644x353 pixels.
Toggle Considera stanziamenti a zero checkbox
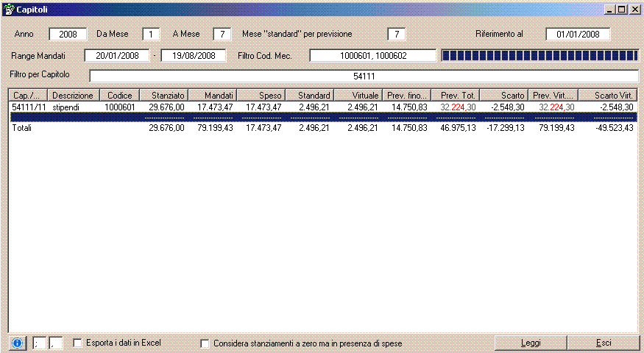(205, 343)
